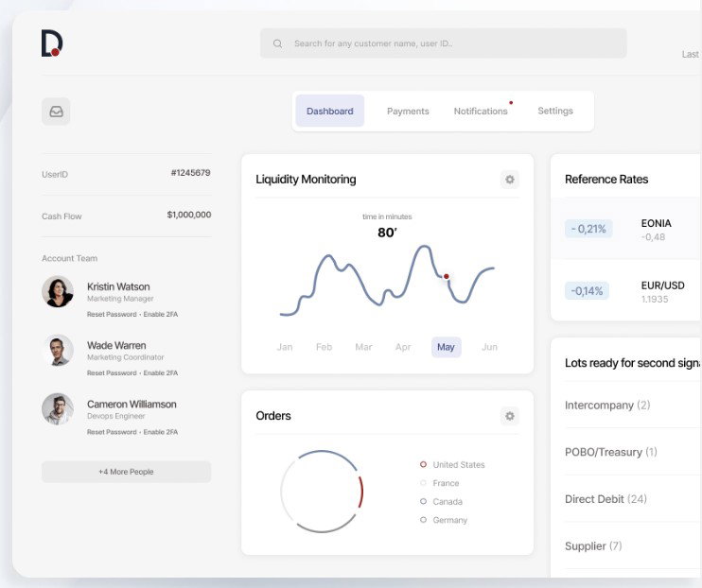Click Wade Warren's name
The width and height of the screenshot is (702, 588).
tap(116, 345)
